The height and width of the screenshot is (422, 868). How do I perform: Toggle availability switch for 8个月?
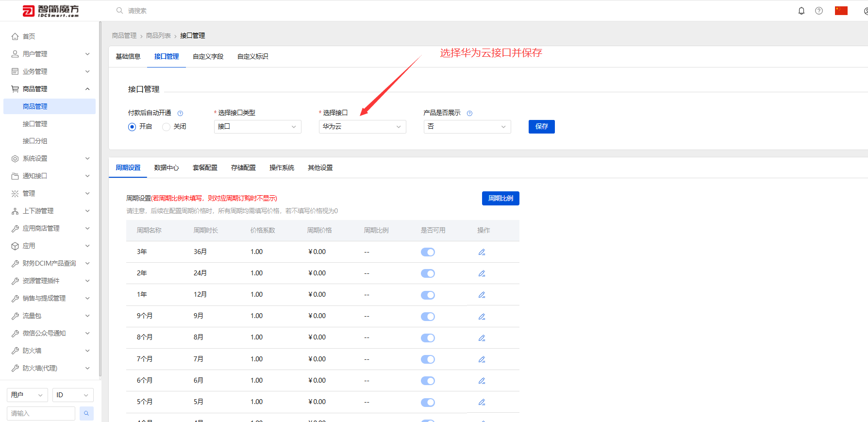(x=428, y=338)
